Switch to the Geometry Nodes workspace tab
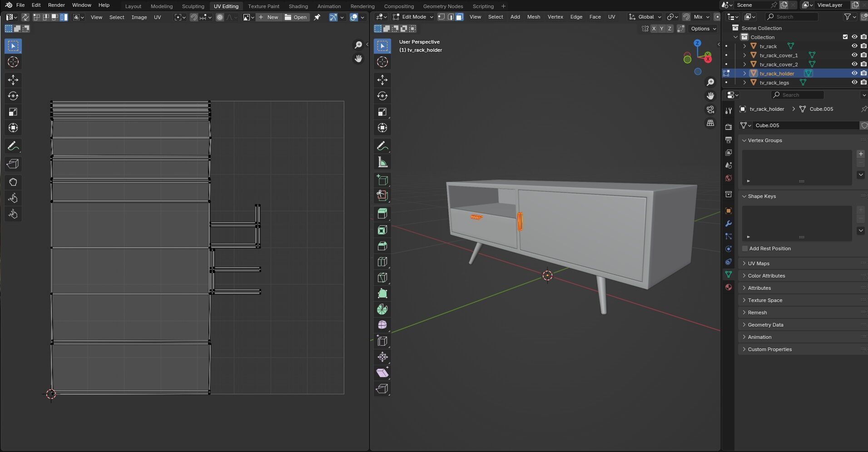This screenshot has height=452, width=868. 443,6
